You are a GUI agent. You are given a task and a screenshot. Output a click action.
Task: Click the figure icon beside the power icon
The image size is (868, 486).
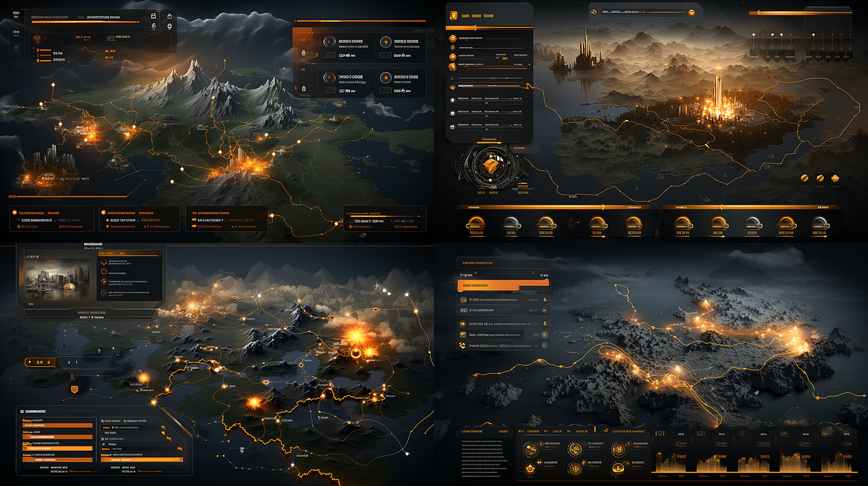155,26
